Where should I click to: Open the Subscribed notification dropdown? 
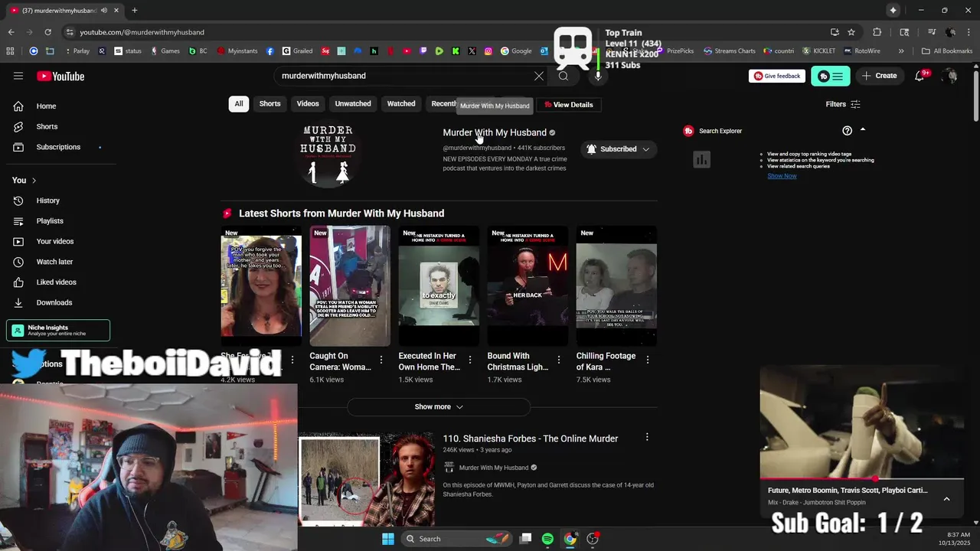[x=619, y=149]
